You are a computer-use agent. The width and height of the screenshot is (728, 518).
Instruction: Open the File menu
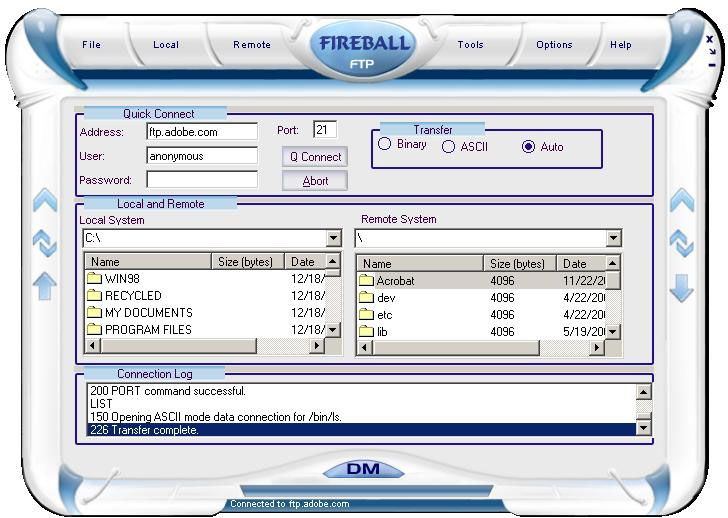(x=91, y=45)
